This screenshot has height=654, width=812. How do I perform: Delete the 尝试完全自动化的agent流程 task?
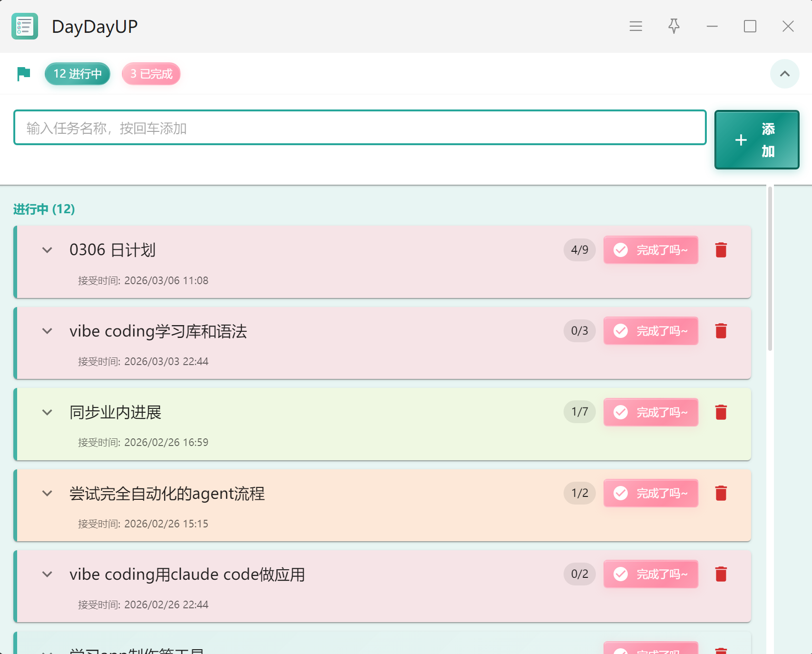[721, 493]
